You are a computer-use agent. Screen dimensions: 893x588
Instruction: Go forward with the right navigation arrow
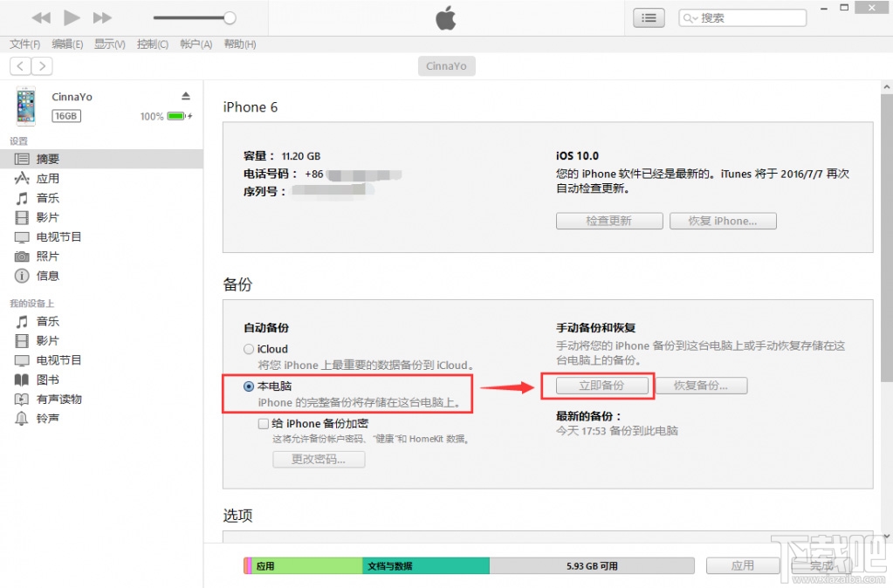pyautogui.click(x=42, y=66)
